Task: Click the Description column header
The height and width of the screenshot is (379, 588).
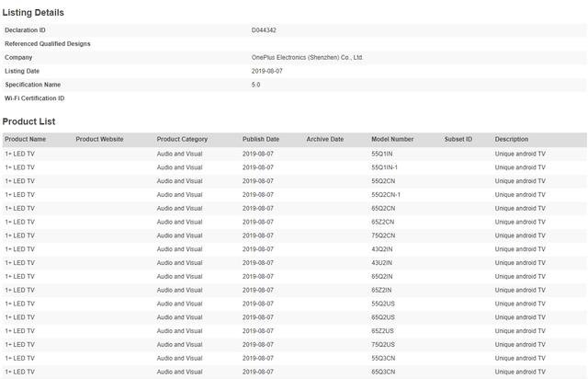Action: pyautogui.click(x=512, y=139)
